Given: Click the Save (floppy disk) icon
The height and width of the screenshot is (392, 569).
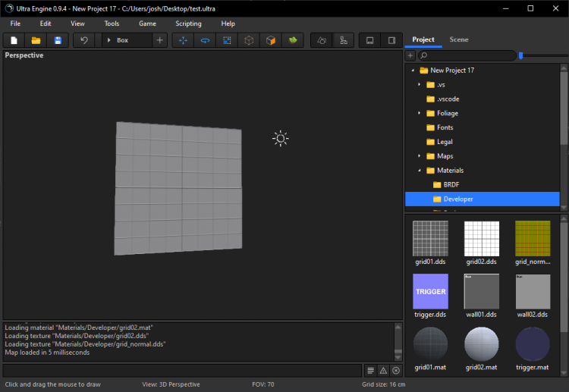Looking at the screenshot, I should click(x=58, y=40).
